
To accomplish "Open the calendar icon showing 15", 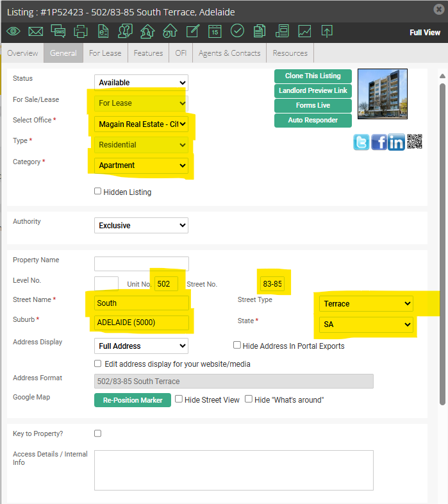I will [x=215, y=31].
